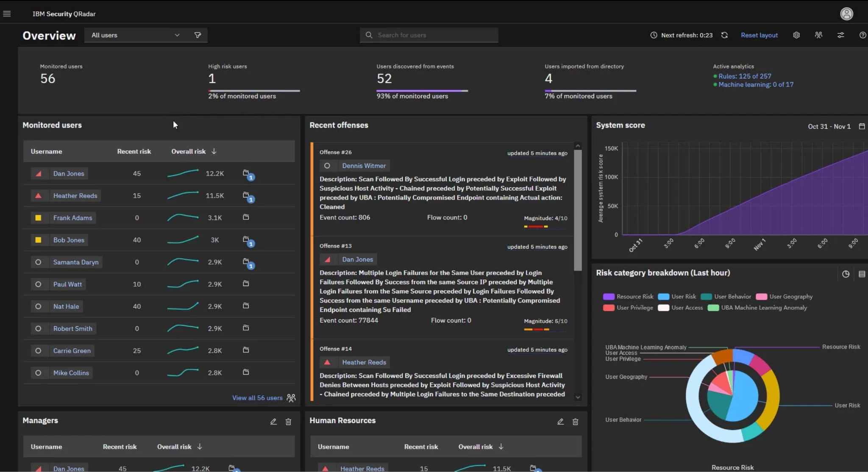868x472 pixels.
Task: Open the user groups icon in header
Action: pos(818,35)
